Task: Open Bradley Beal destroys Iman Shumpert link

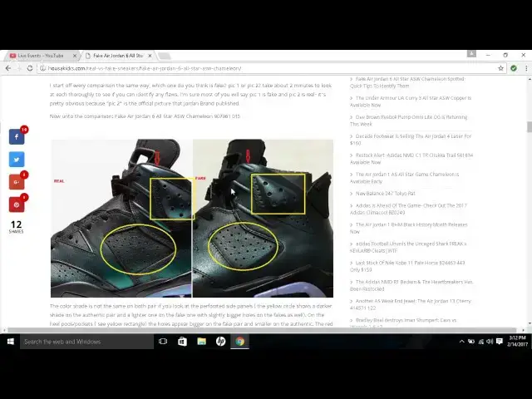Action: 403,322
